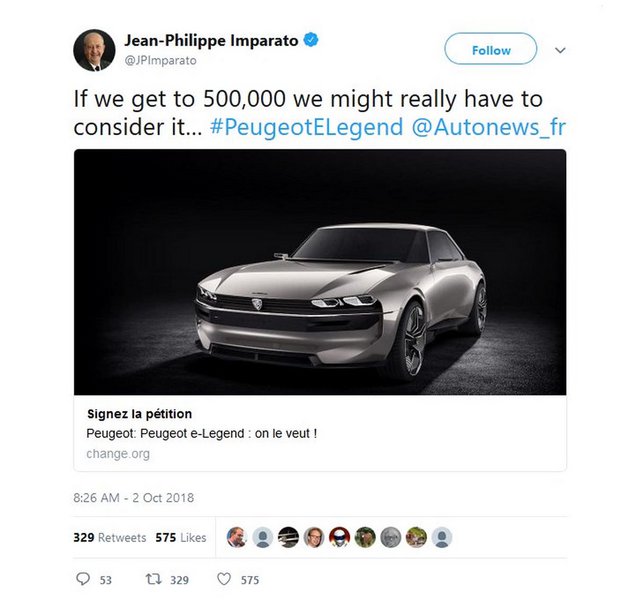Click the retweet arrows icon
The width and height of the screenshot is (636, 600).
click(154, 579)
